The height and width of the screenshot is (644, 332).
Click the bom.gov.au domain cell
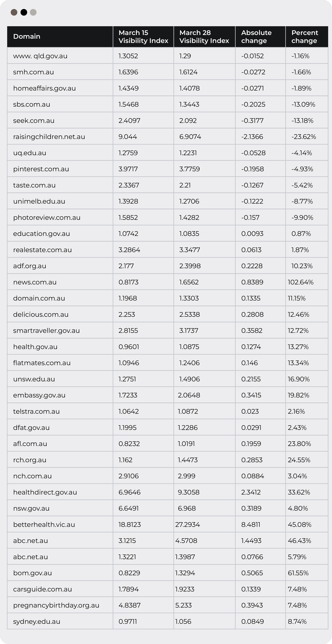pos(32,573)
